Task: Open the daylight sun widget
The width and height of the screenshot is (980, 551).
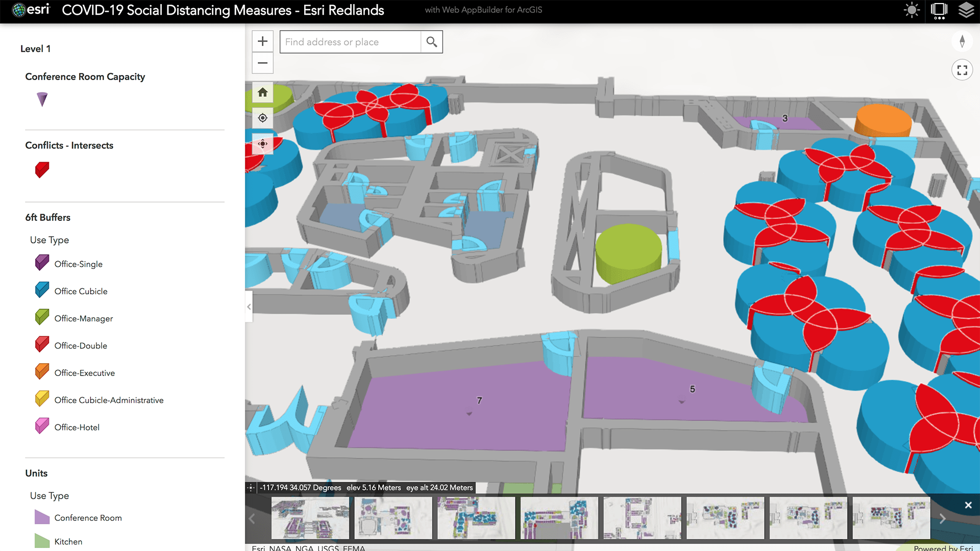Action: (x=912, y=10)
